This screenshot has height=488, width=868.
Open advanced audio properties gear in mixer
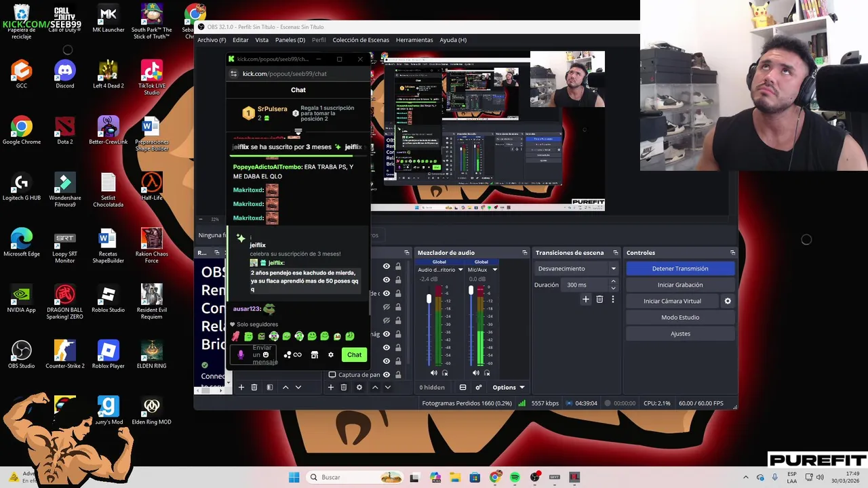tap(478, 387)
